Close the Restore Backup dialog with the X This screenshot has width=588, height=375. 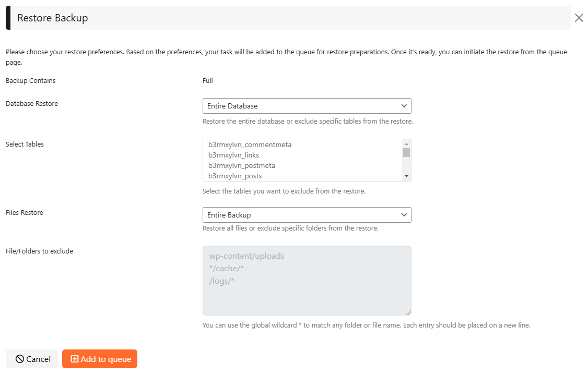pyautogui.click(x=579, y=18)
